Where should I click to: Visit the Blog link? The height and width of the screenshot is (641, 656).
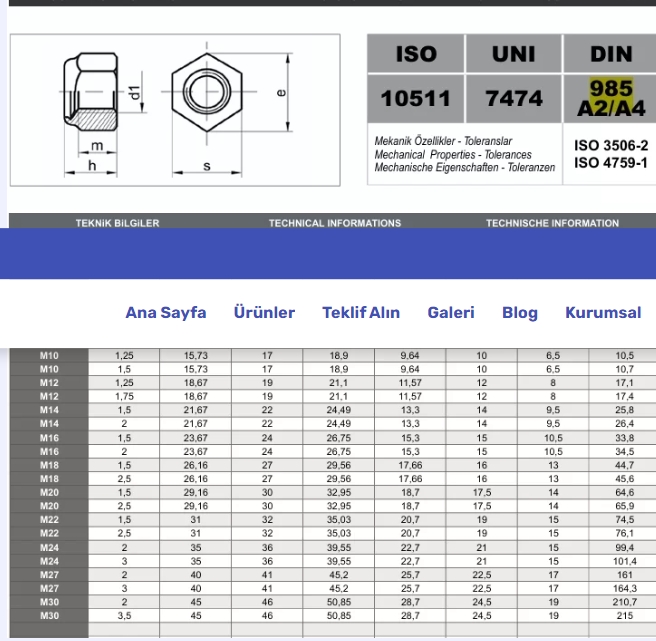click(519, 313)
